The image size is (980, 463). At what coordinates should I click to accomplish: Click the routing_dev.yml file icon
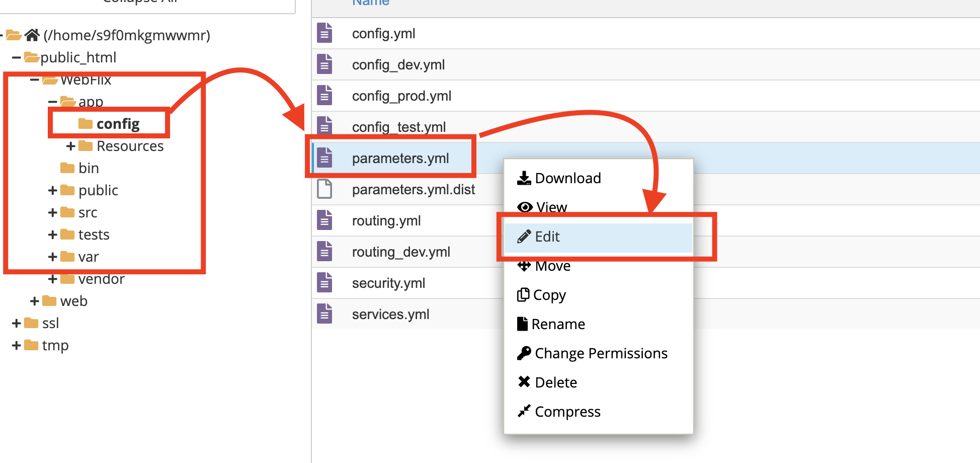pos(324,252)
